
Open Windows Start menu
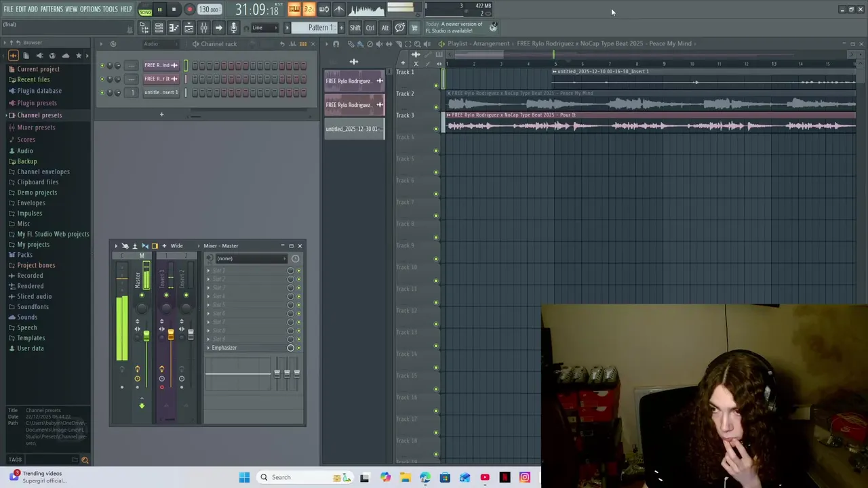(x=244, y=477)
